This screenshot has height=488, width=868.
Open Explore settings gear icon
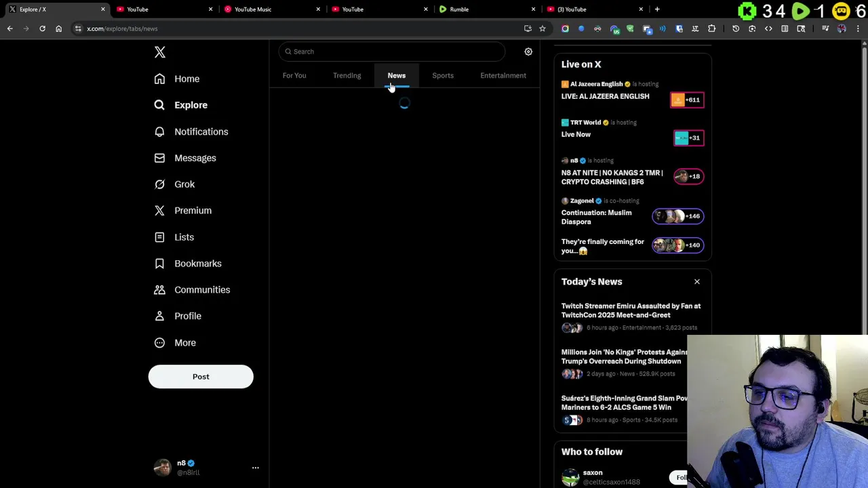pyautogui.click(x=528, y=52)
